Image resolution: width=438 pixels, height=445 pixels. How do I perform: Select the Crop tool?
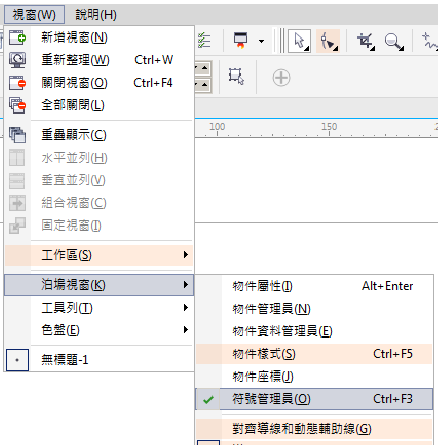click(365, 41)
